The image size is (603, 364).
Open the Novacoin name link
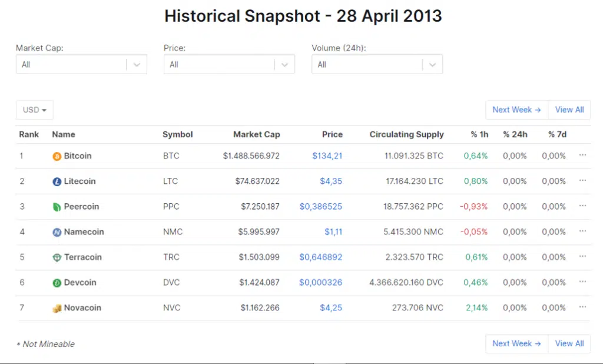click(x=82, y=308)
